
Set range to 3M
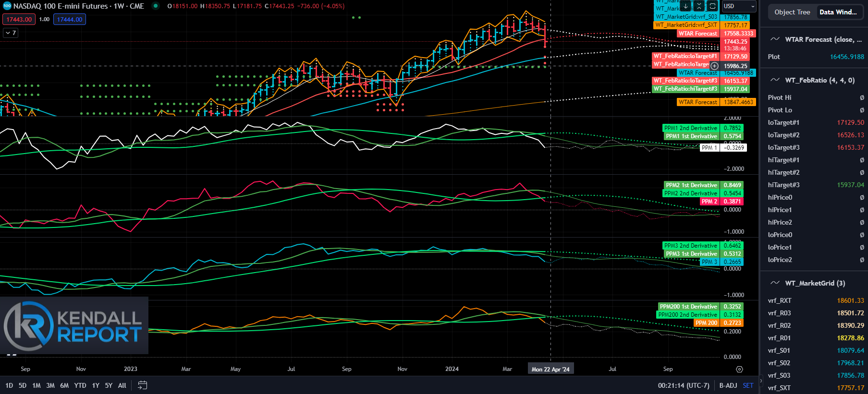tap(50, 385)
